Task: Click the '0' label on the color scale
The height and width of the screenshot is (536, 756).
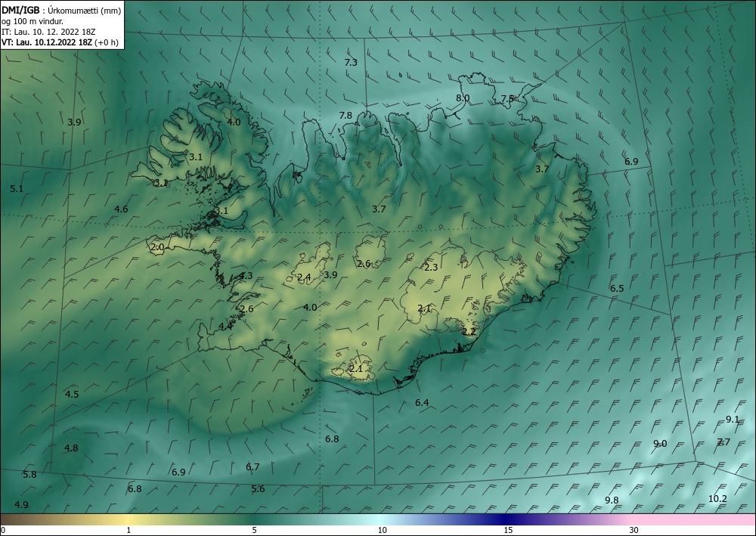Action: (3, 531)
